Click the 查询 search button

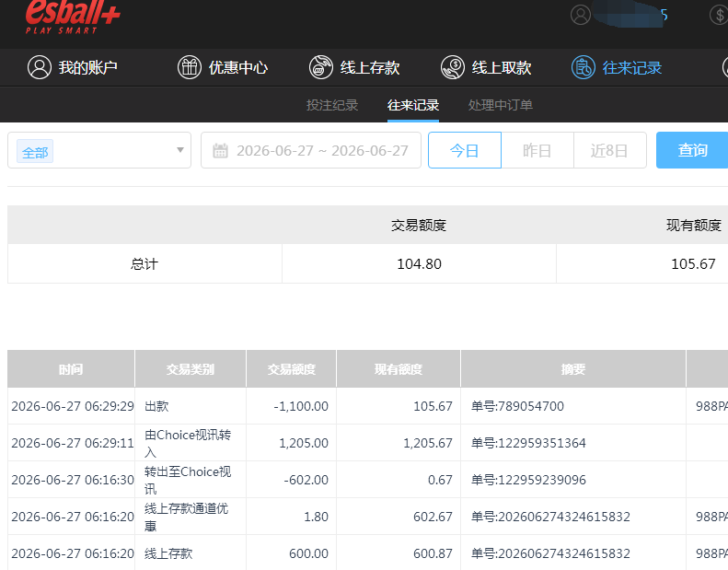[x=692, y=150]
